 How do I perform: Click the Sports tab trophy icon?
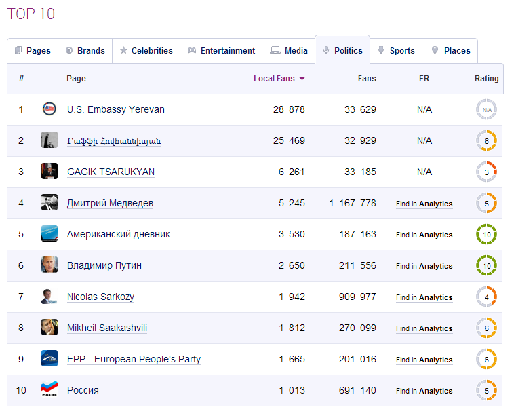[x=381, y=50]
